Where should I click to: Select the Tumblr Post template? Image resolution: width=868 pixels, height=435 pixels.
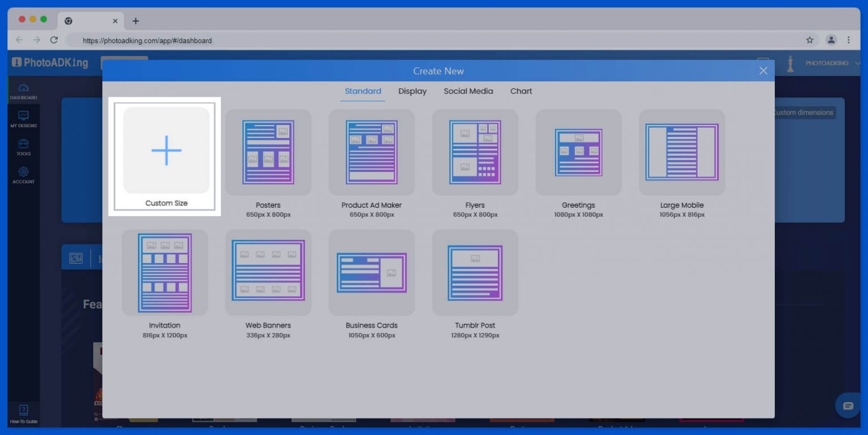pos(475,273)
